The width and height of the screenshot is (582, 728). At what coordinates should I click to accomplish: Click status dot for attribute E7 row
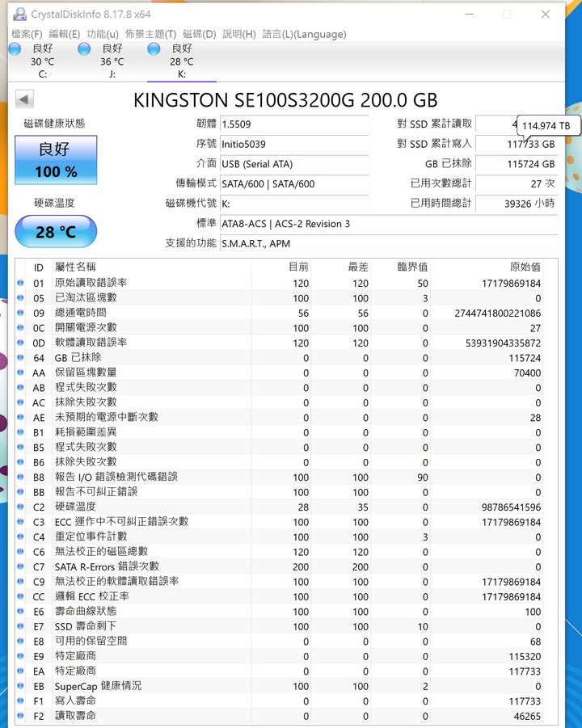point(20,626)
